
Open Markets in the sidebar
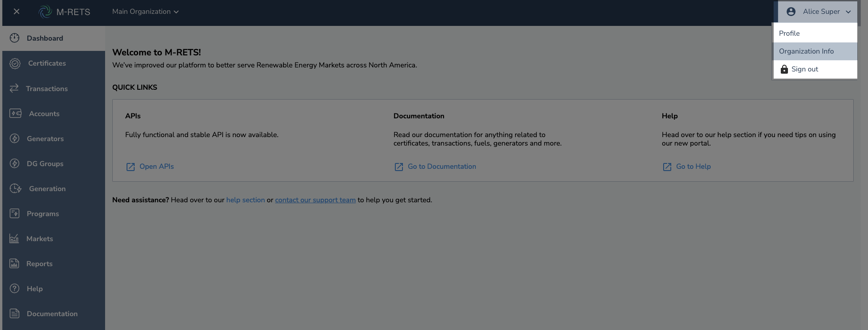click(54, 238)
